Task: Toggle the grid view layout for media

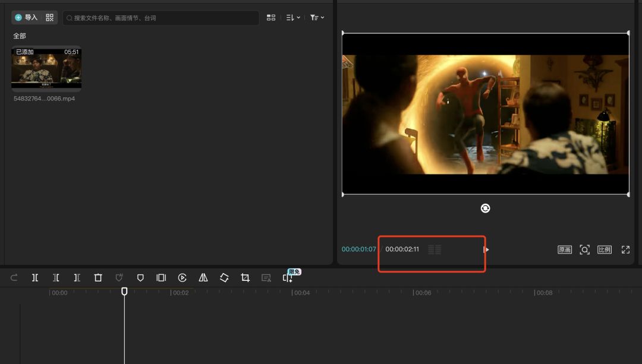Action: coord(271,18)
